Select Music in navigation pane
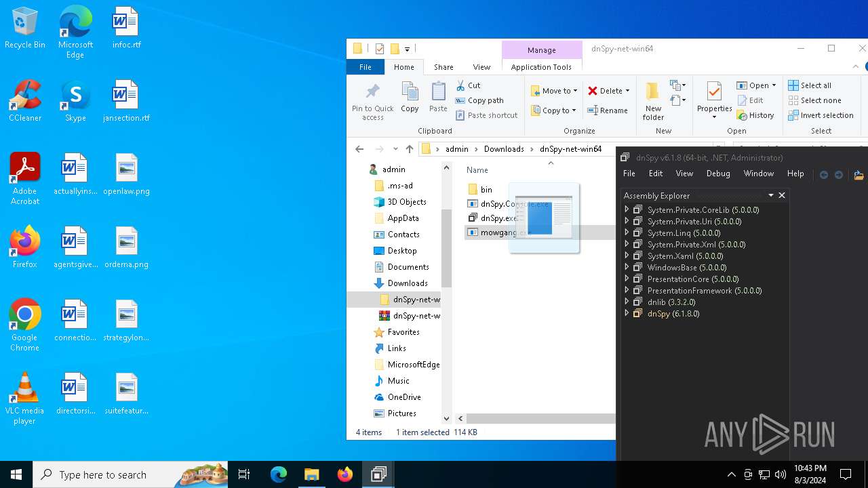 coord(399,381)
